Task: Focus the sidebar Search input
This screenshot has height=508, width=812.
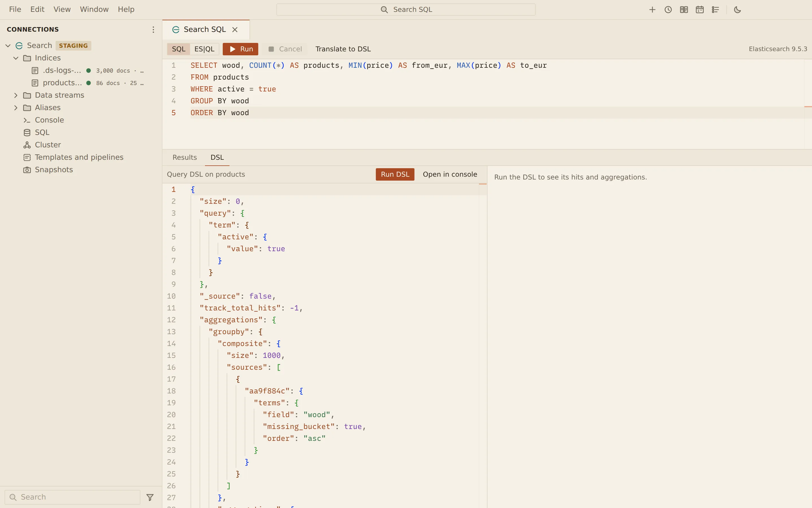Action: click(x=72, y=497)
